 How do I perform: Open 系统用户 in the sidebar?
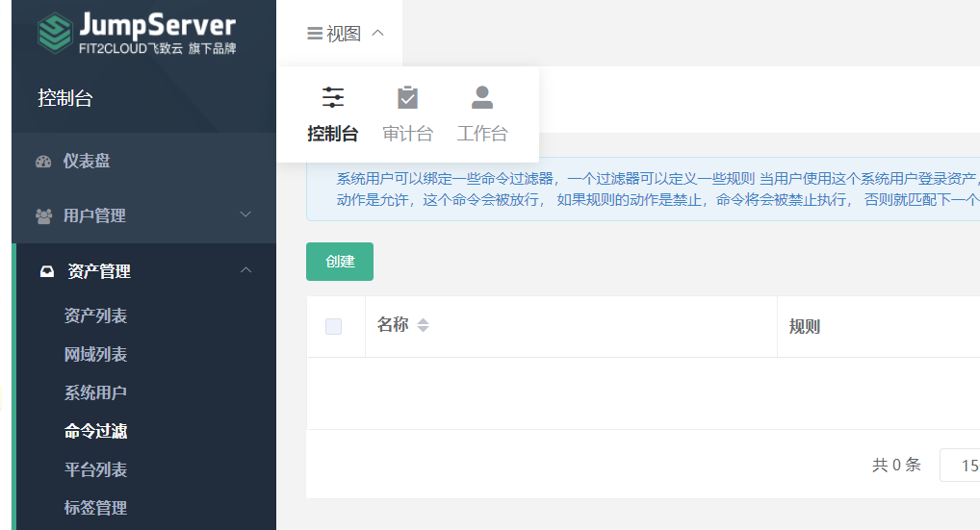[95, 392]
